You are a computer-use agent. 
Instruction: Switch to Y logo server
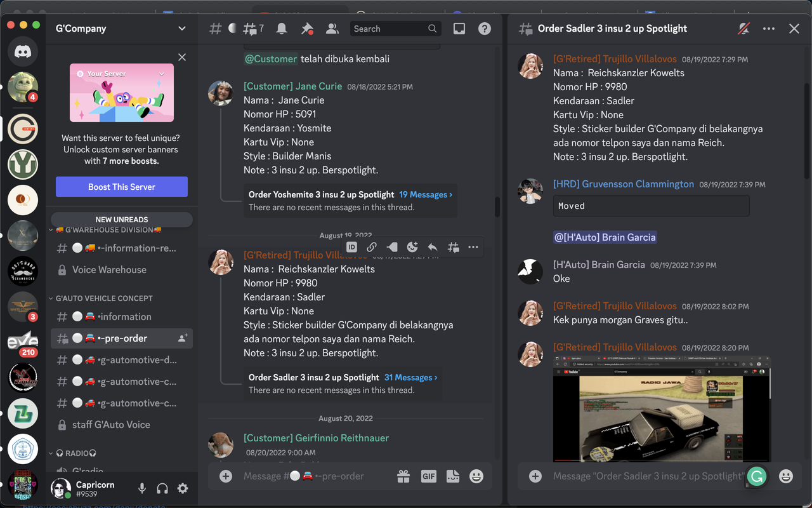pos(23,164)
